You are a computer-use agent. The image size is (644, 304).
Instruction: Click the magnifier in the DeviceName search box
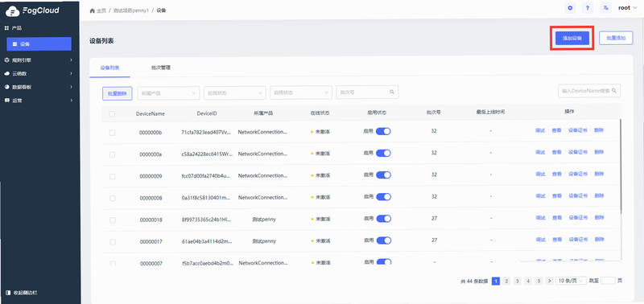tap(614, 91)
